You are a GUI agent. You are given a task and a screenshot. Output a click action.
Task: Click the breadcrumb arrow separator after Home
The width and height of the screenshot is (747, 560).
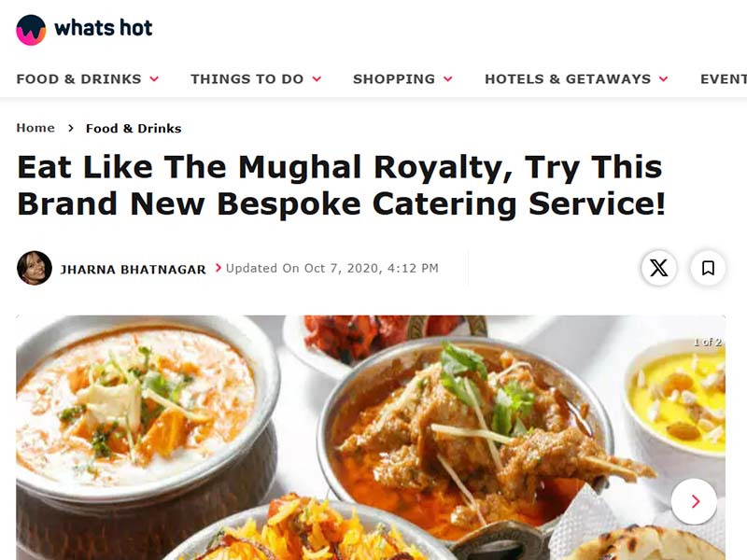point(71,128)
